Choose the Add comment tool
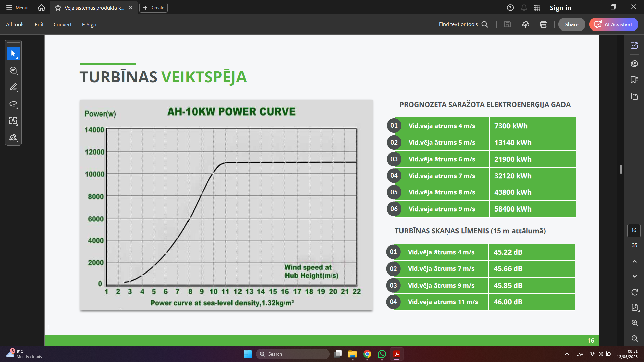Image resolution: width=644 pixels, height=362 pixels. click(13, 70)
